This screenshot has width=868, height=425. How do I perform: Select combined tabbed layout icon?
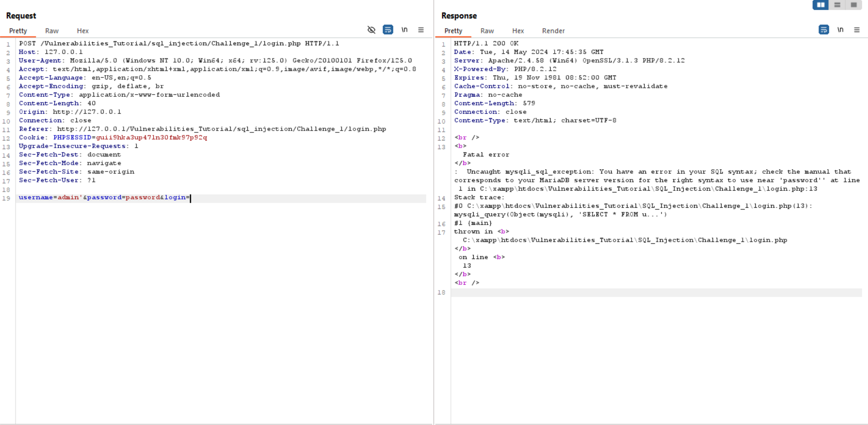853,5
